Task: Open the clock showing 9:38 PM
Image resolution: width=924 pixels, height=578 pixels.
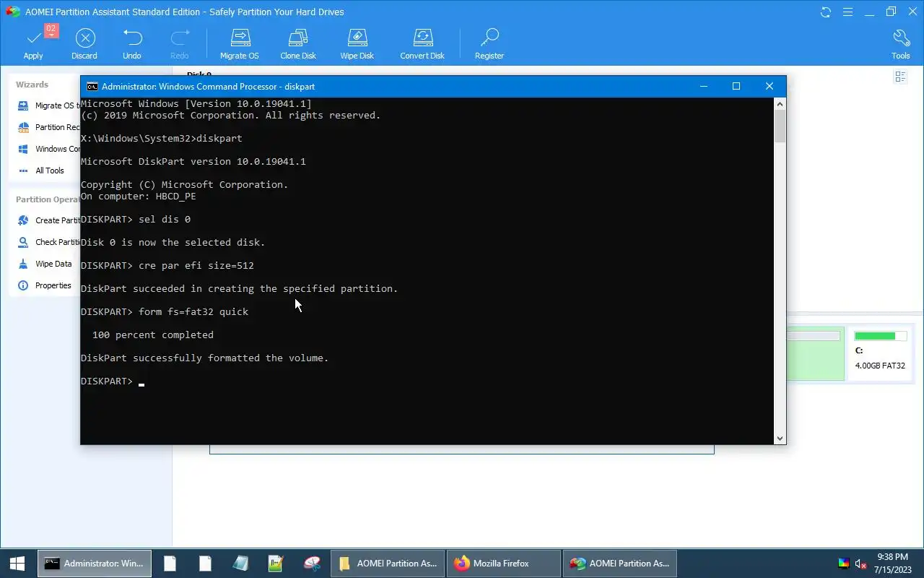Action: 892,564
